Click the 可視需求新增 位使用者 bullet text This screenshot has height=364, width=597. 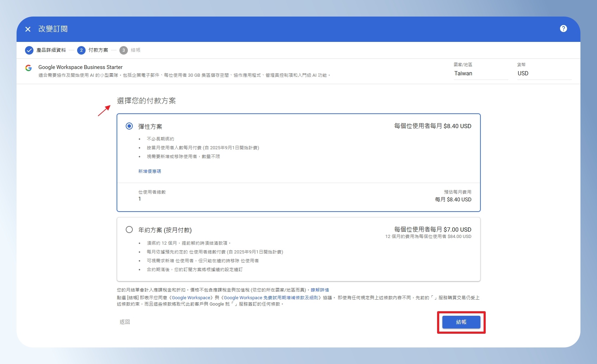203,261
